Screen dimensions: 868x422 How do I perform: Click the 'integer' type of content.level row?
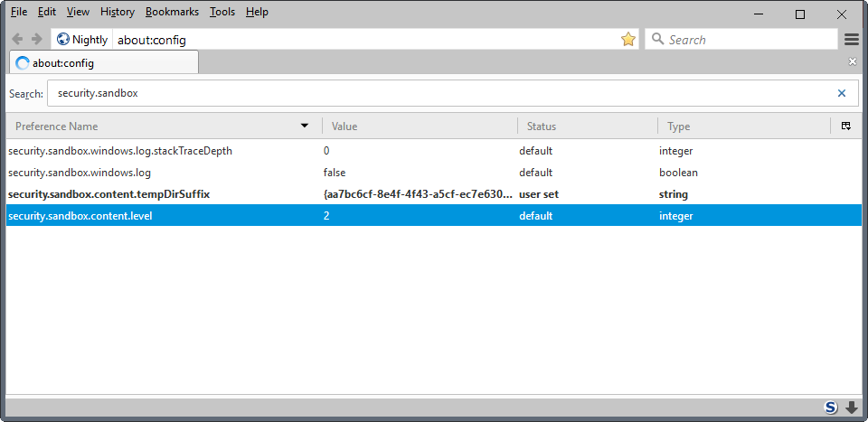click(x=675, y=216)
